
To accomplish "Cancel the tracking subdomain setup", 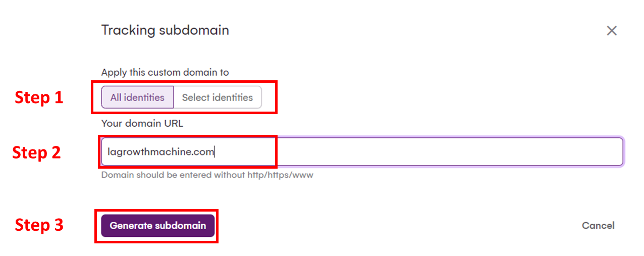I will click(x=598, y=226).
